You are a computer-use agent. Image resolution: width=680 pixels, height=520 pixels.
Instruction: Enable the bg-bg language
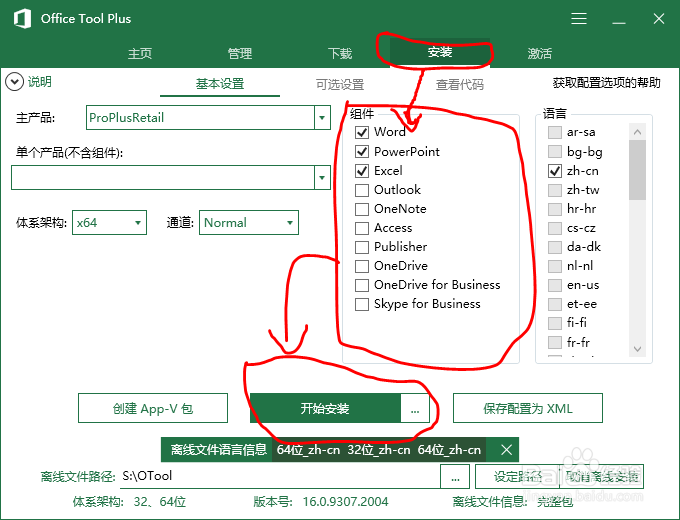coord(555,151)
